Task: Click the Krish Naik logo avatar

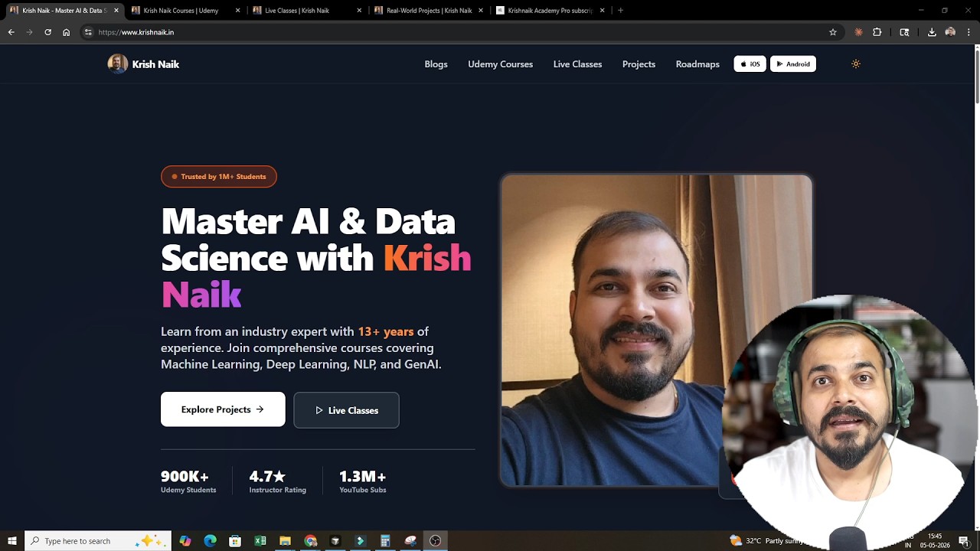Action: pos(117,64)
